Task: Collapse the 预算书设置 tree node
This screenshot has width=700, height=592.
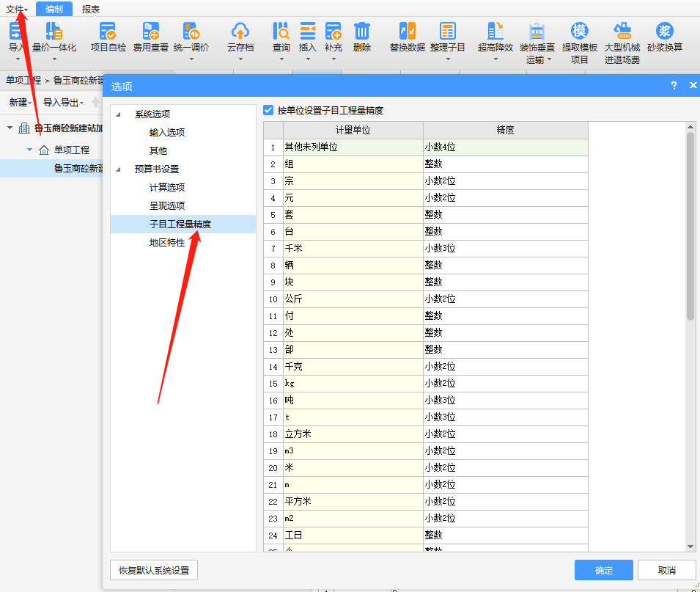Action: click(x=118, y=169)
